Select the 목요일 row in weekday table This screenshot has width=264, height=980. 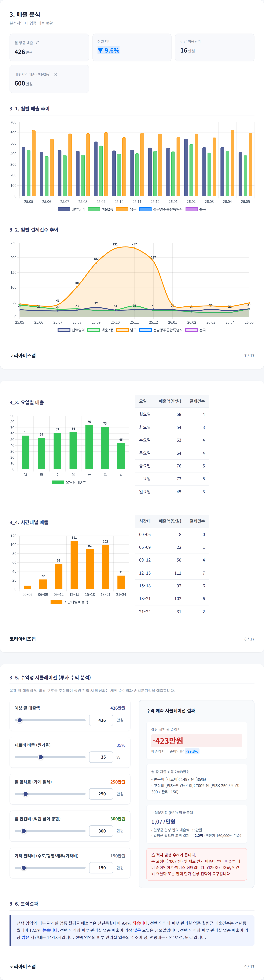(172, 453)
